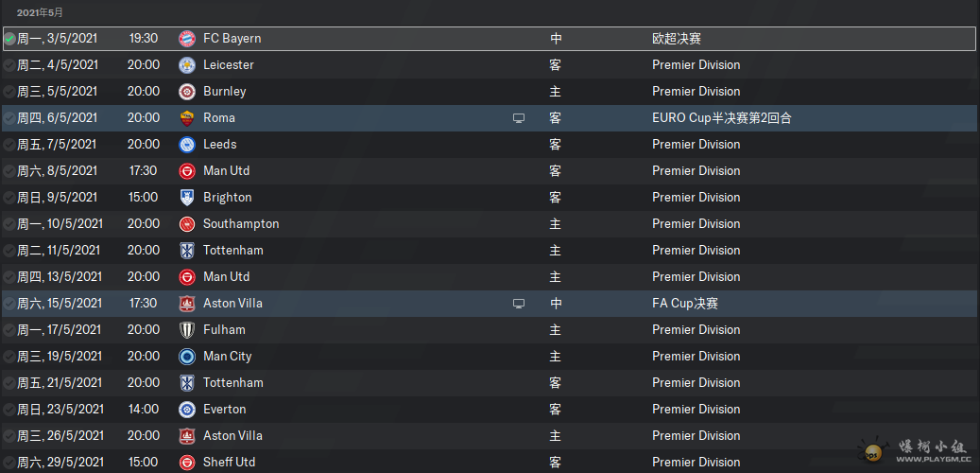Toggle the checkmark beside the 6/5/2021 Roma match
The image size is (980, 473).
point(9,118)
